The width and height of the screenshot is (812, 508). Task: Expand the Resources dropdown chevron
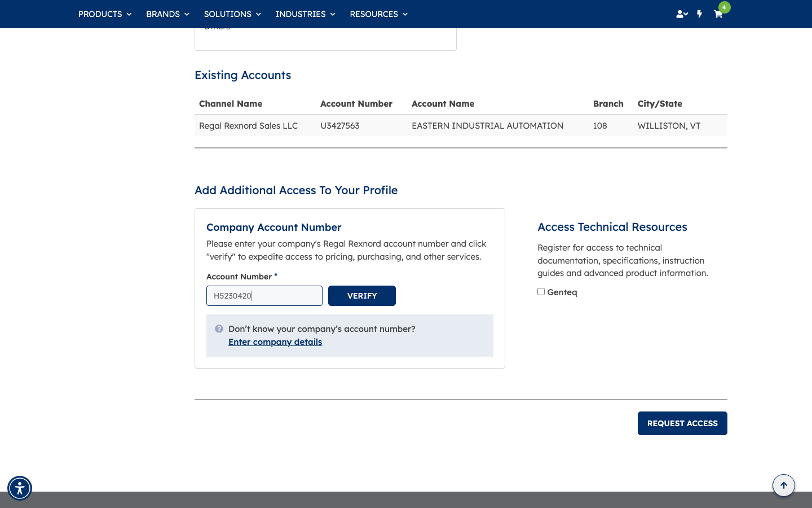coord(405,14)
